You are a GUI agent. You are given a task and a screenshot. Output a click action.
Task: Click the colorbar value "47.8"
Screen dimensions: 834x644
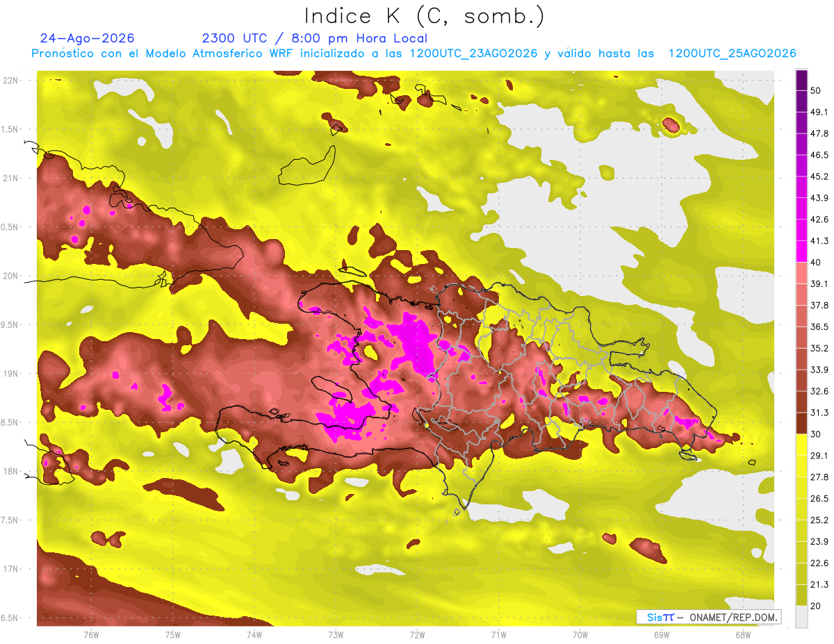coord(819,133)
